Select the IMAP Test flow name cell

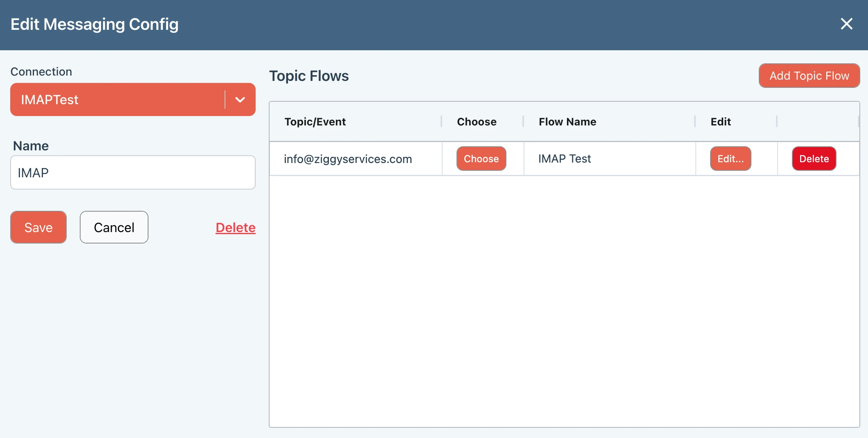[x=564, y=159]
